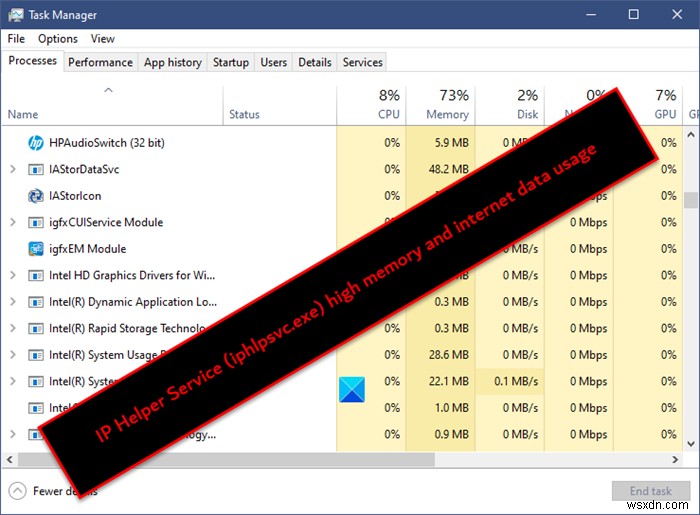Viewport: 700px width, 515px height.
Task: Click the igfxEM Module icon
Action: (x=36, y=249)
